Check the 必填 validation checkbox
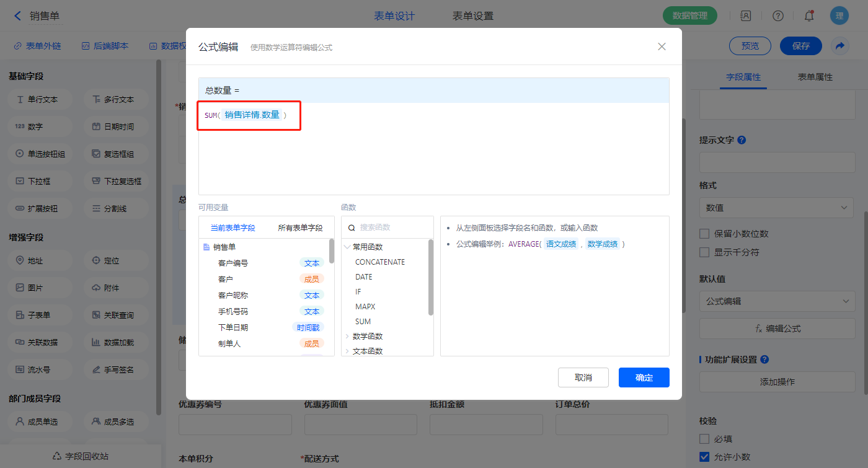The height and width of the screenshot is (468, 868). point(704,439)
